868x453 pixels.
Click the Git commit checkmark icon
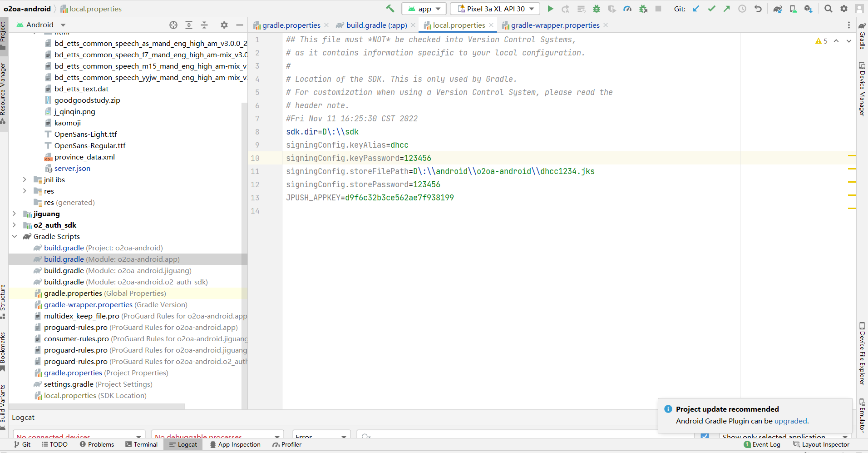coord(711,9)
